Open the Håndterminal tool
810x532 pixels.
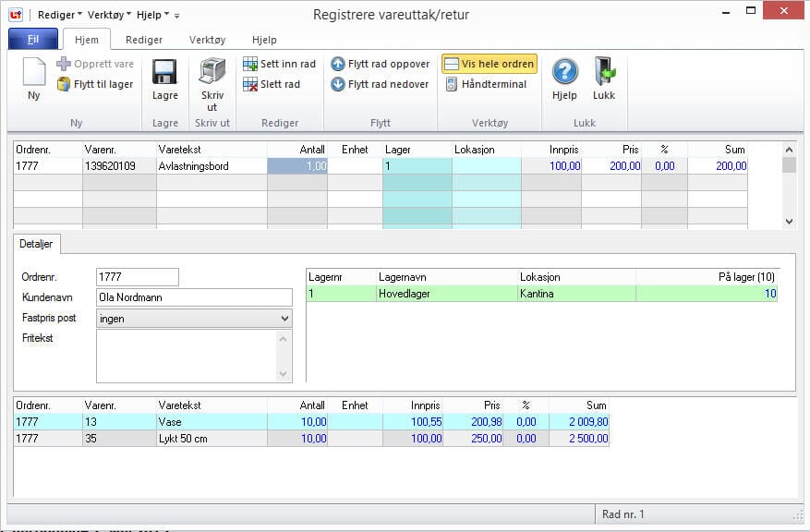point(486,84)
